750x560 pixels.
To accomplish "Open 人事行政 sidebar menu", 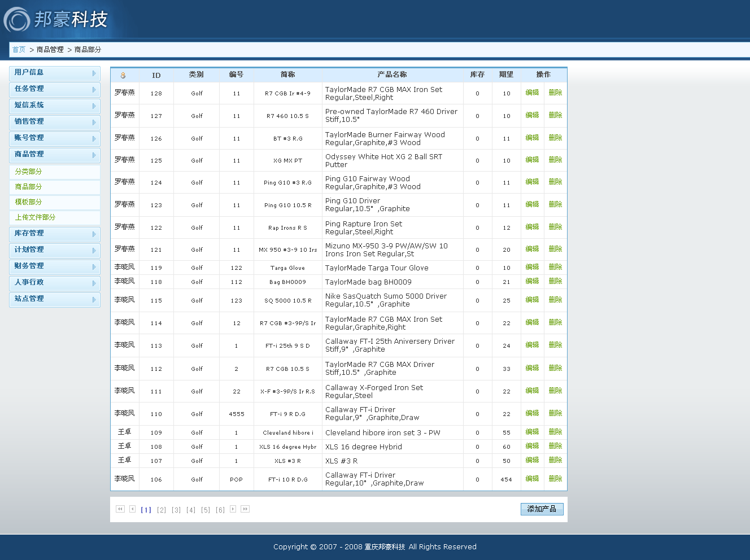I will 55,283.
